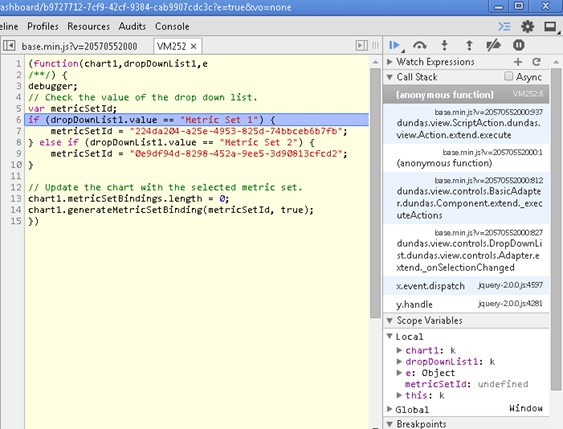Image resolution: width=563 pixels, height=429 pixels.
Task: Expand the Global scope group
Action: [390, 409]
